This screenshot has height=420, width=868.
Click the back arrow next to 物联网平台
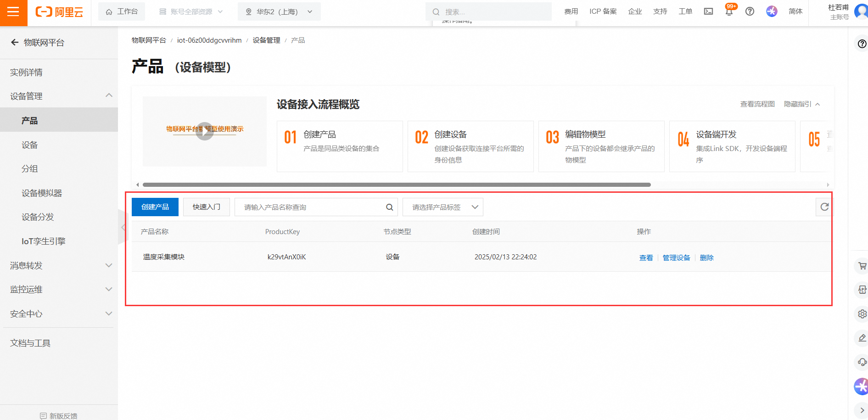point(15,43)
